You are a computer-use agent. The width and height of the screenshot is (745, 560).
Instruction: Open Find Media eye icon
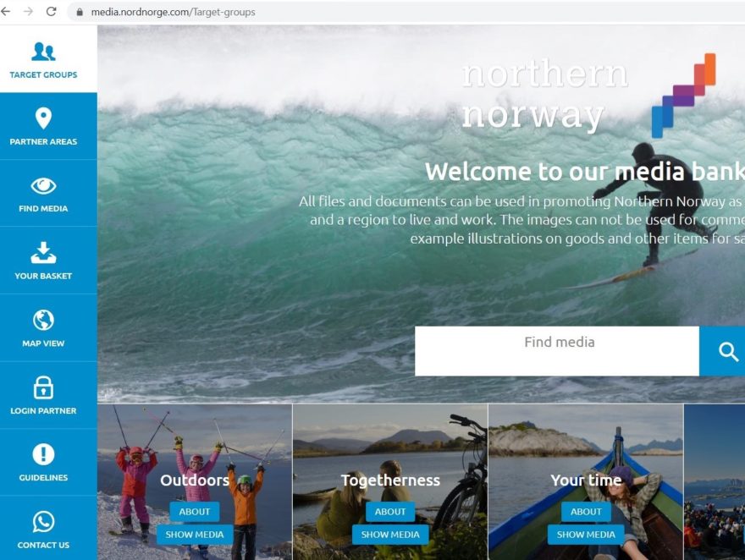pyautogui.click(x=43, y=185)
